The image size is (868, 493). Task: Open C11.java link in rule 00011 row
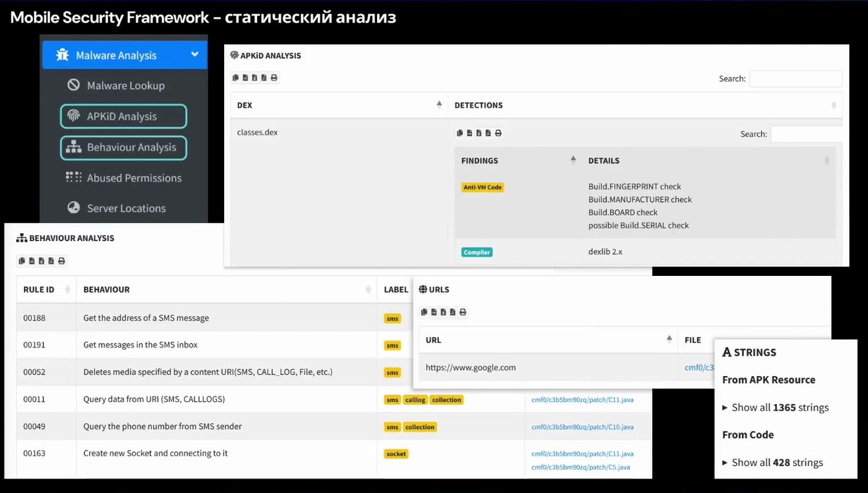582,400
